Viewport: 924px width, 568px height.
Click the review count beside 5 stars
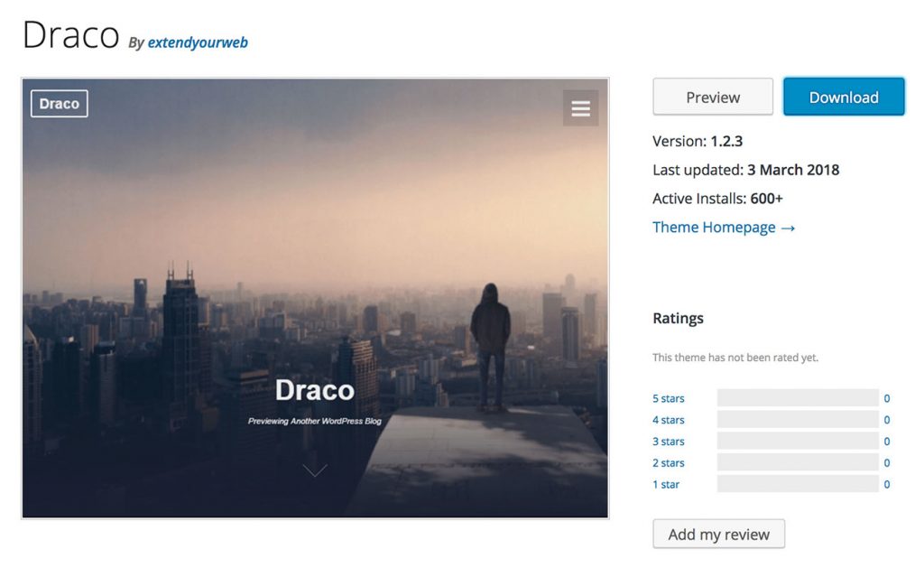tap(887, 398)
